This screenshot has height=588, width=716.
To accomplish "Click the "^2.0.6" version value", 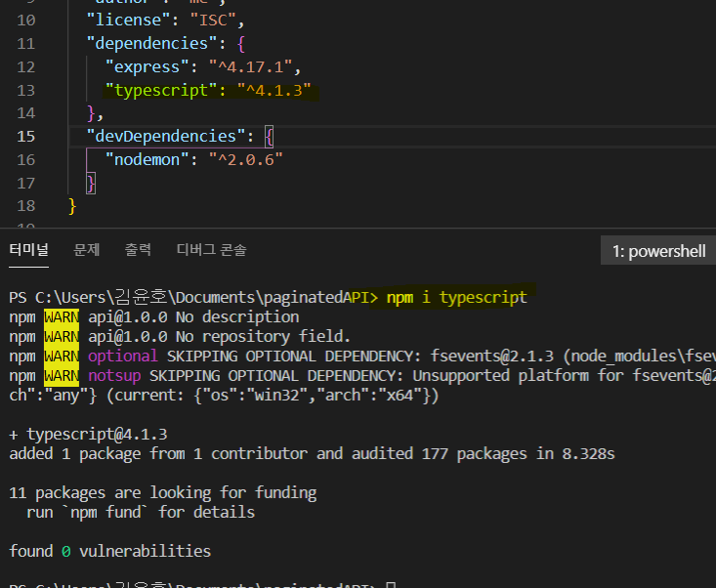I will [246, 160].
